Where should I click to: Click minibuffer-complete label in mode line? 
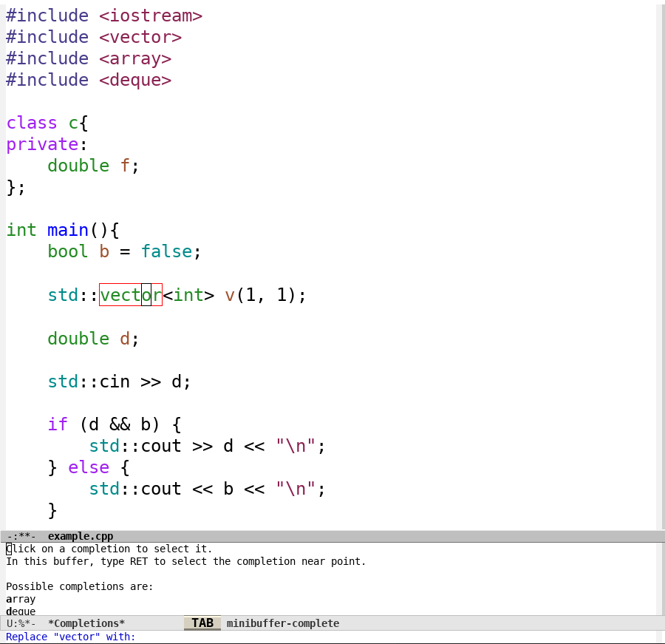pos(283,623)
